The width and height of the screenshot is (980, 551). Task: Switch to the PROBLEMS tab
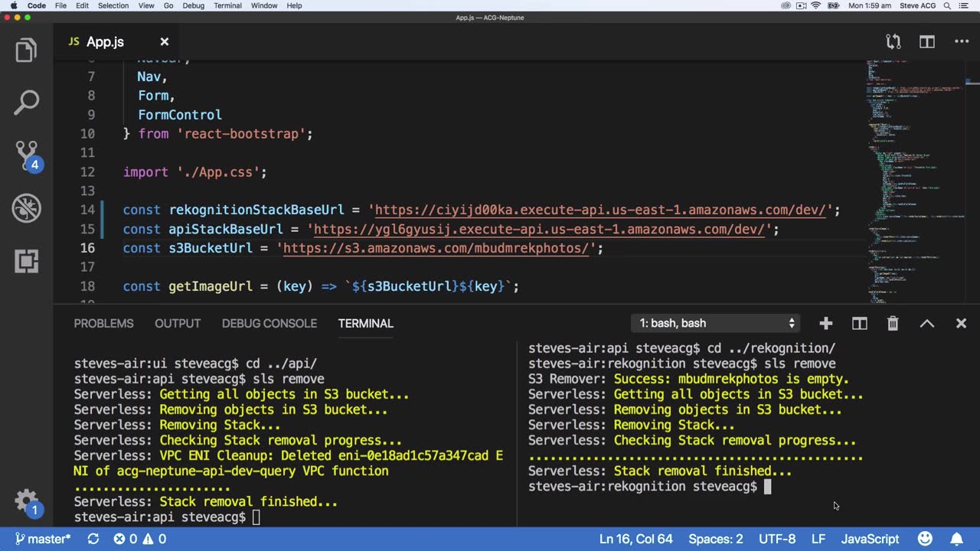click(103, 324)
